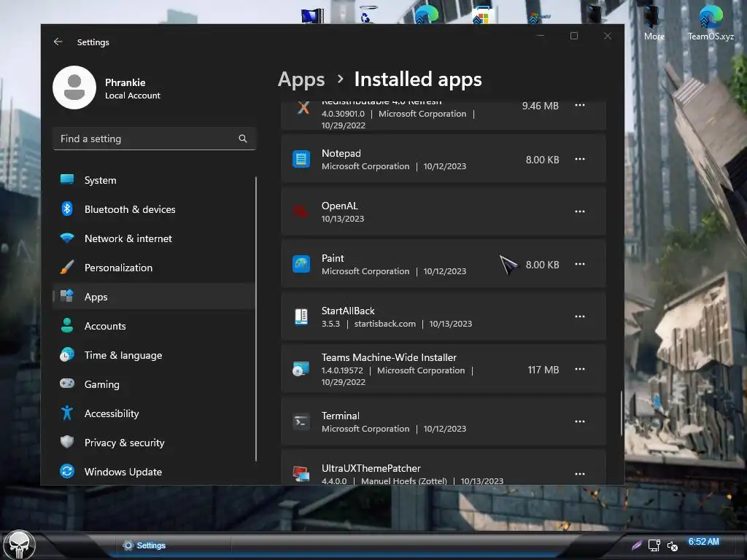The image size is (747, 560).
Task: Open Windows Update page
Action: point(154,472)
